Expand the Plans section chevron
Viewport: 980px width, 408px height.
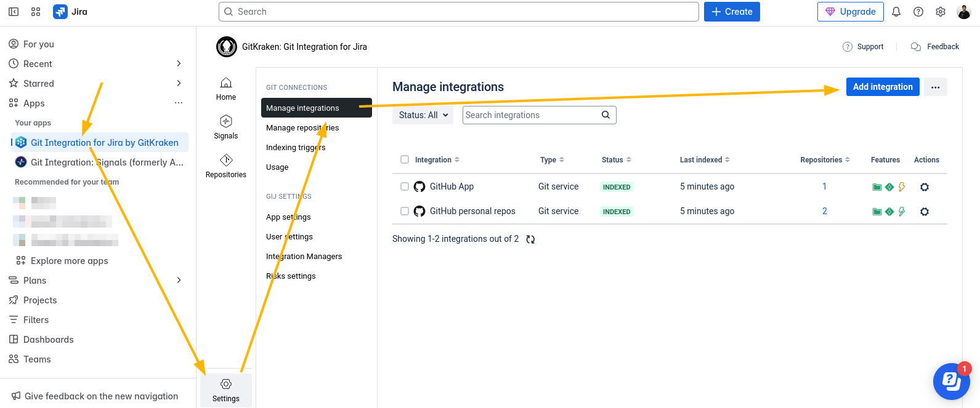point(179,280)
